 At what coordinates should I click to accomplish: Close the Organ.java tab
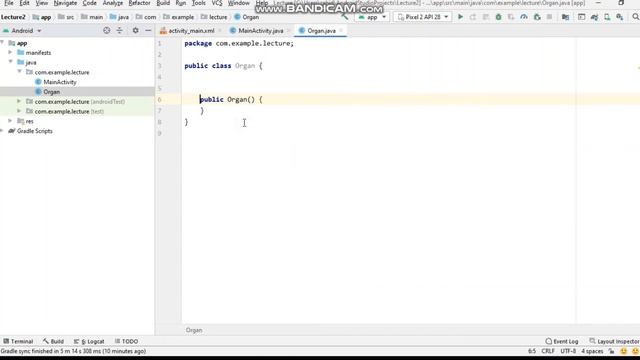(x=341, y=31)
